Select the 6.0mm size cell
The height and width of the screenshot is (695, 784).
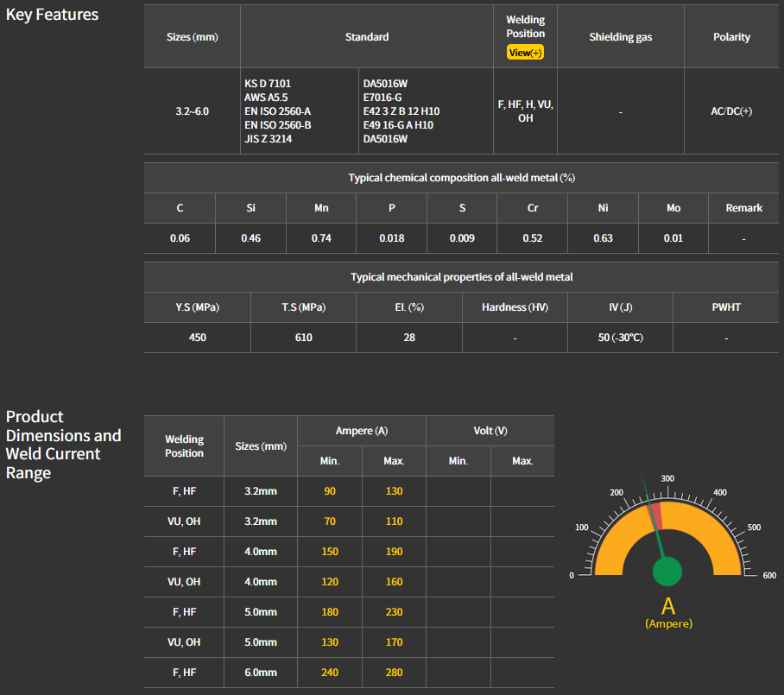click(260, 673)
